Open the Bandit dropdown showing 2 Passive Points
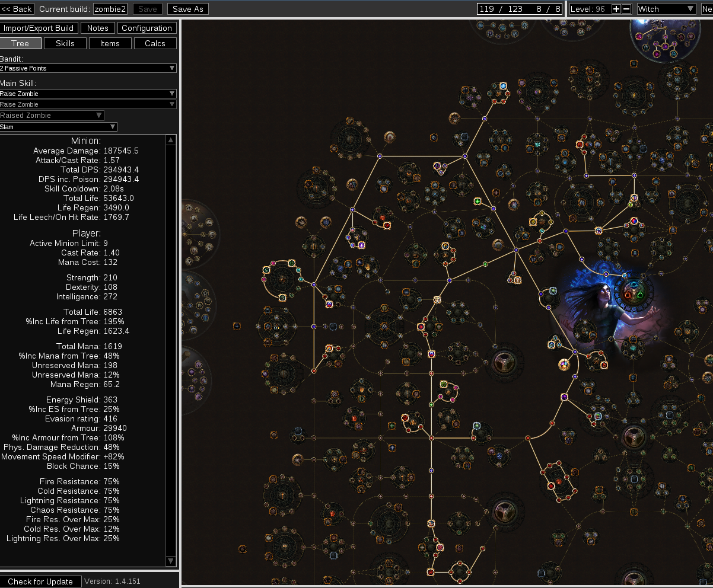This screenshot has height=588, width=713. pos(88,68)
